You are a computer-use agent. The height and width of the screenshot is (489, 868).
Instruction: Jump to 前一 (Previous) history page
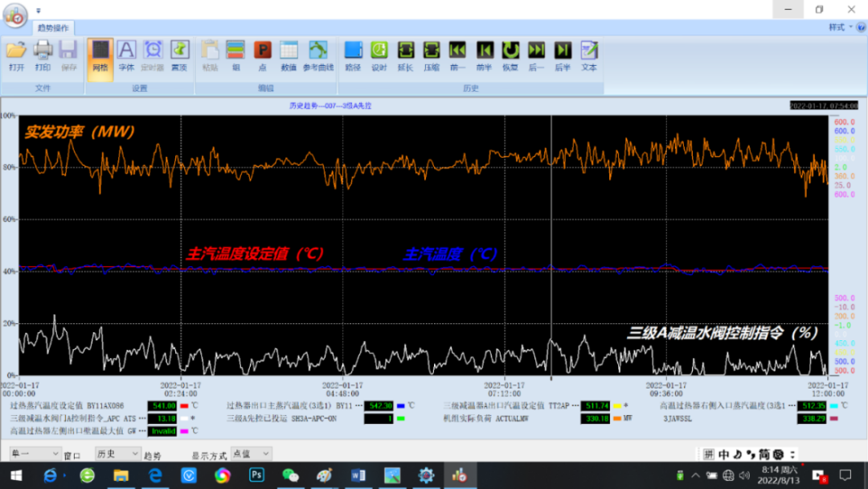tap(457, 55)
